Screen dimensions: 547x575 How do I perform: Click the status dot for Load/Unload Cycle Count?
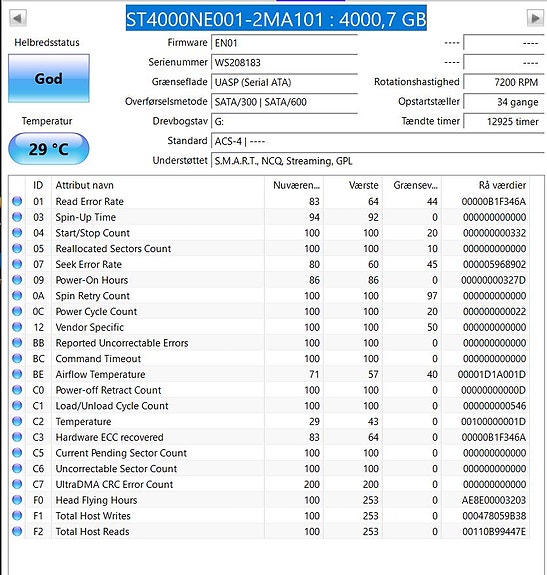tap(17, 406)
